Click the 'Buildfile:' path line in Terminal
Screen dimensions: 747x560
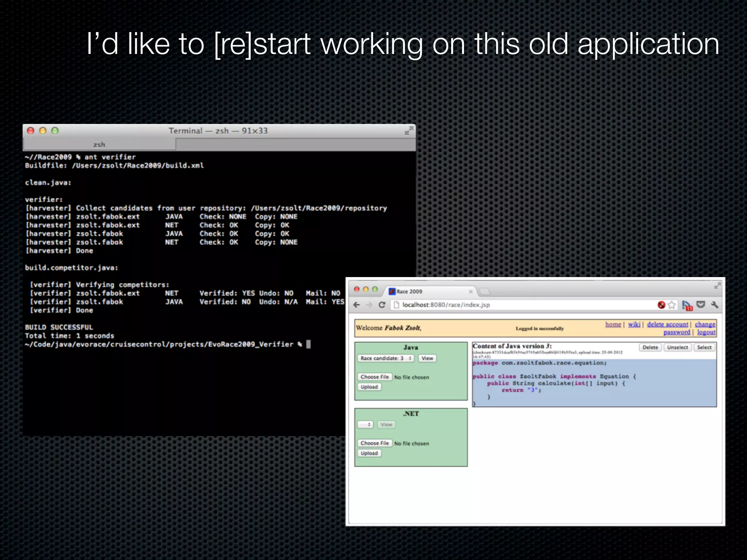click(x=114, y=166)
